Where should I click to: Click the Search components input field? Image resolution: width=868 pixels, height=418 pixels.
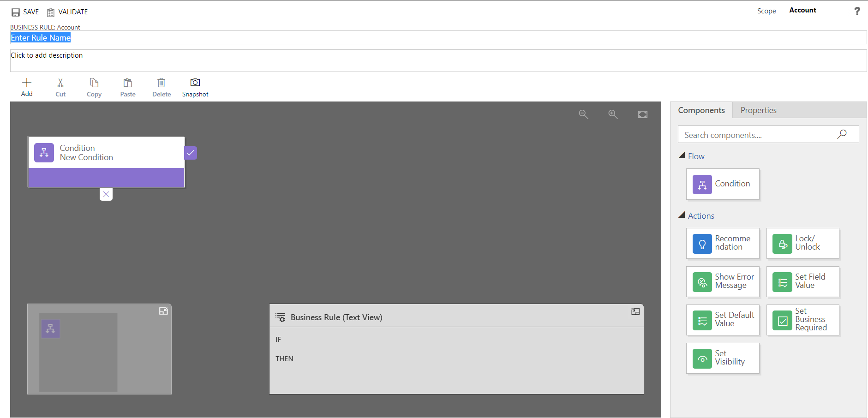click(757, 135)
